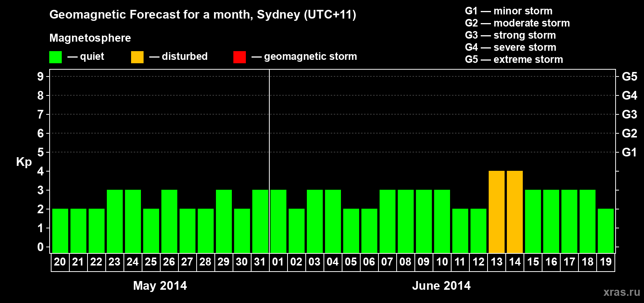Click the 'G5 — extreme storm' legend text
This screenshot has width=644, height=303.
point(514,59)
